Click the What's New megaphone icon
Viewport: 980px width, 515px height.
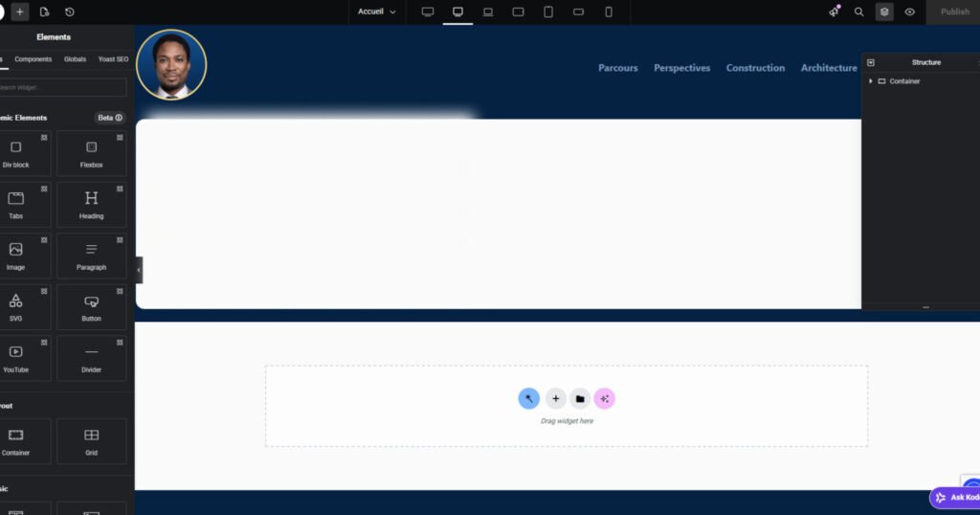tap(834, 11)
